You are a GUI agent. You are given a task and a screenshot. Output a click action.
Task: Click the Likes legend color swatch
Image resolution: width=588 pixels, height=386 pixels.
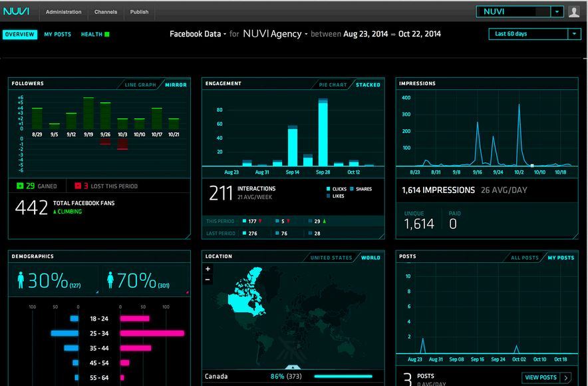click(328, 196)
